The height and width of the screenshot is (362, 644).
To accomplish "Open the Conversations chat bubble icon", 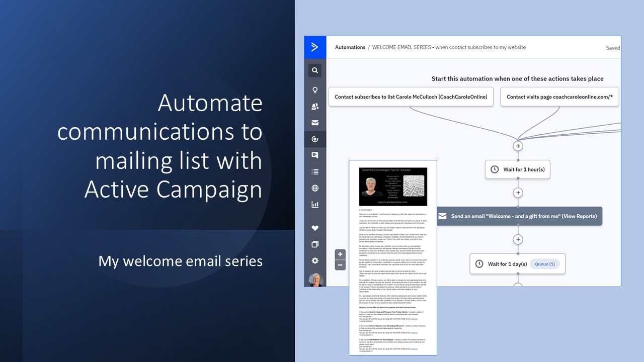I will pyautogui.click(x=315, y=155).
